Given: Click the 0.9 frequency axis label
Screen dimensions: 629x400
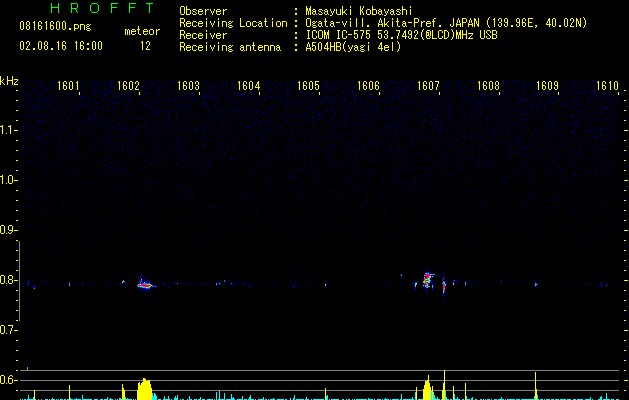Looking at the screenshot, I should point(8,230).
